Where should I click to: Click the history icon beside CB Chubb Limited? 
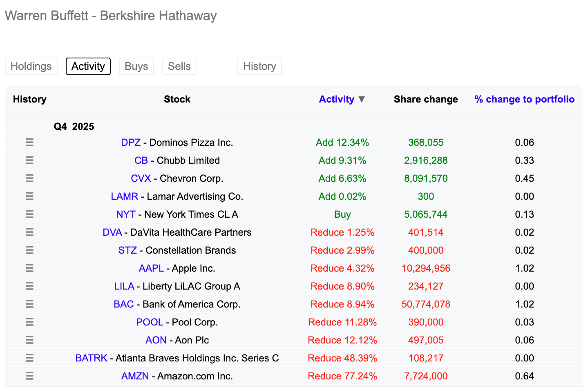tap(29, 160)
